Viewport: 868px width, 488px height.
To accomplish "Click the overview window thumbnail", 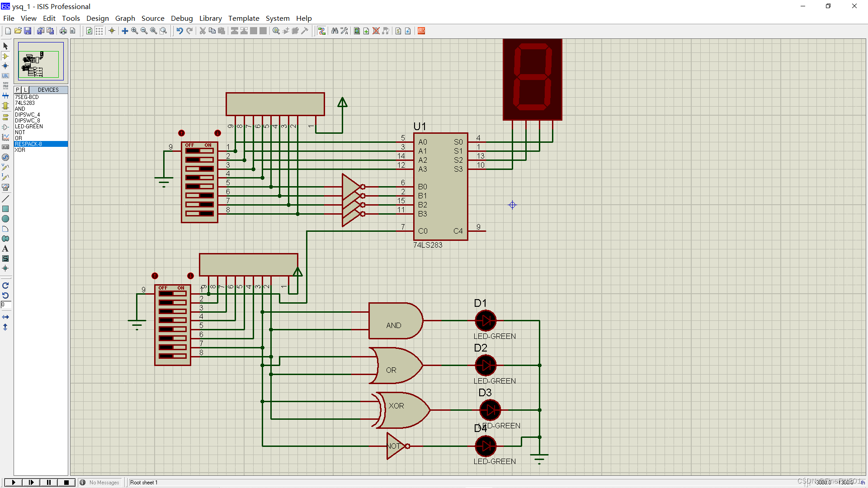I will tap(41, 61).
